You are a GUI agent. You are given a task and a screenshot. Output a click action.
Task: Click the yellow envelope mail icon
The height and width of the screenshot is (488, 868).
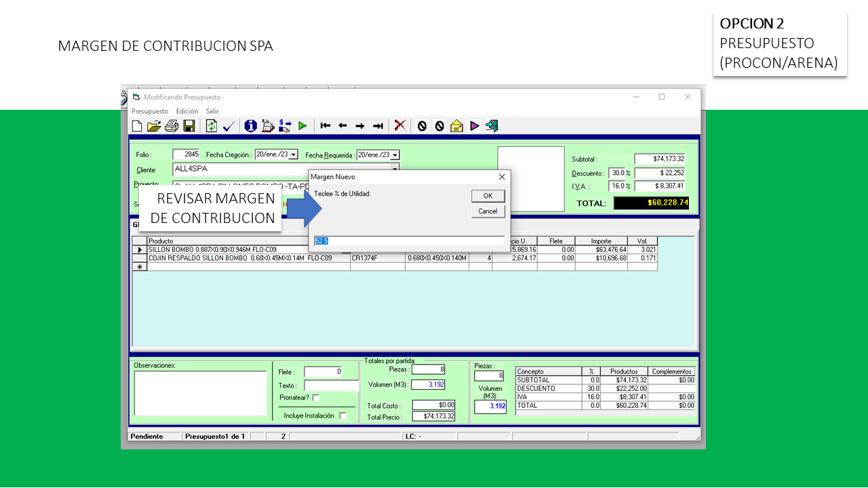tap(457, 126)
